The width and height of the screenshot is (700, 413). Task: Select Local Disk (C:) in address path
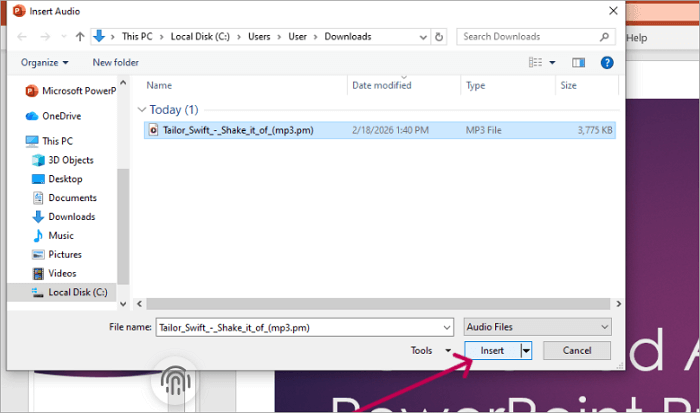pyautogui.click(x=200, y=37)
